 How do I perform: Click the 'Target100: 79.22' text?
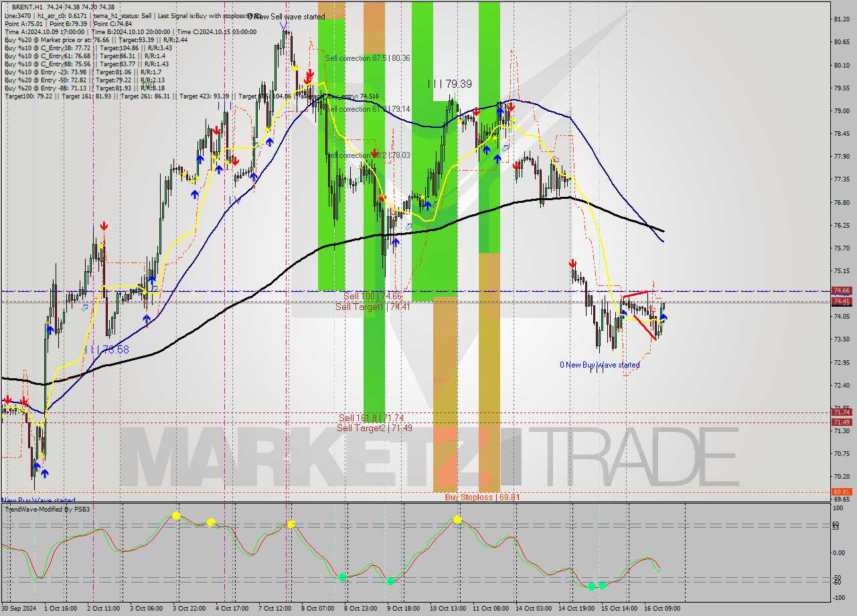coord(28,96)
